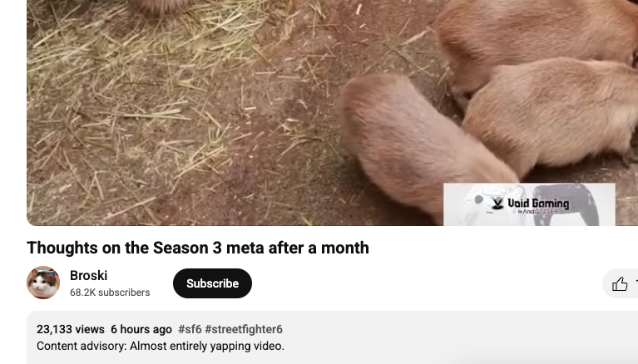The height and width of the screenshot is (364, 638).
Task: Expand description via the 23,133 views text
Action: (x=71, y=329)
